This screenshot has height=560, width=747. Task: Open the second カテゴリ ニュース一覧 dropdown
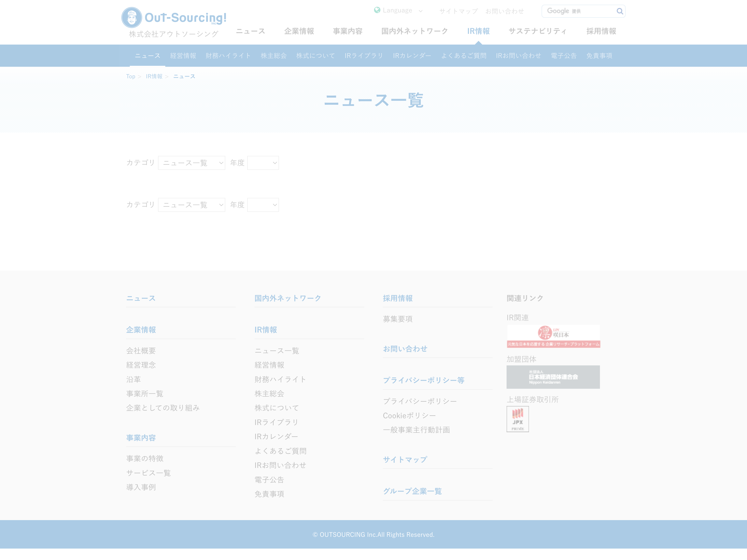[x=191, y=205]
